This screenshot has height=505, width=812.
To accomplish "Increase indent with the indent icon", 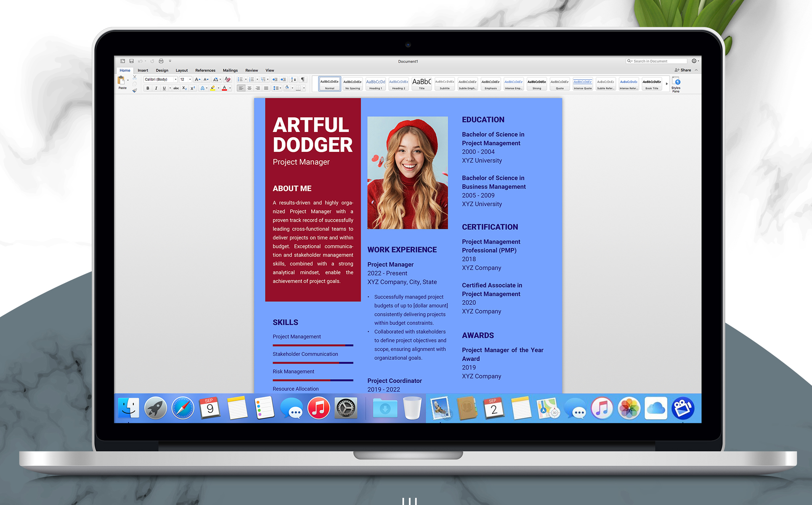I will click(284, 80).
